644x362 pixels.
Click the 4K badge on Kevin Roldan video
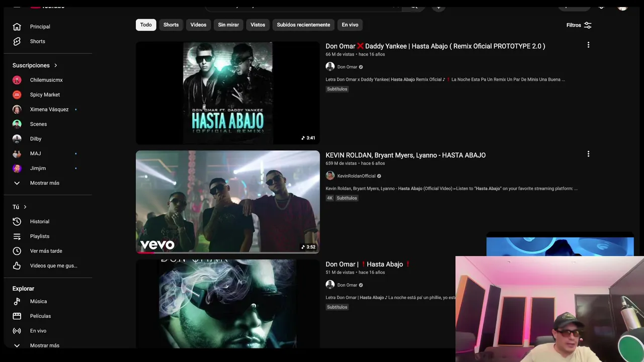point(330,198)
